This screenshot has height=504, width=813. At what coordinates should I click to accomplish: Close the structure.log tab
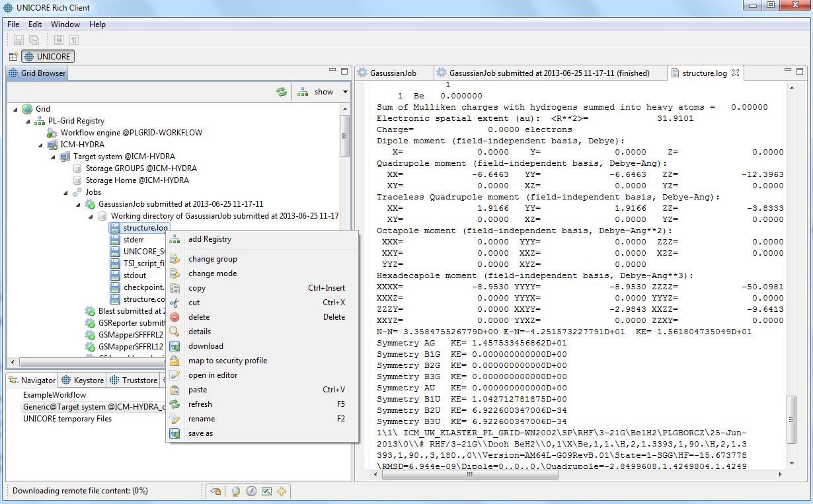point(736,73)
